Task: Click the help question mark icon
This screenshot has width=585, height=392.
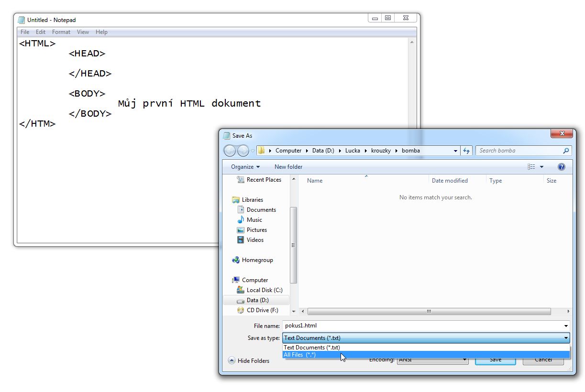Action: click(x=562, y=167)
